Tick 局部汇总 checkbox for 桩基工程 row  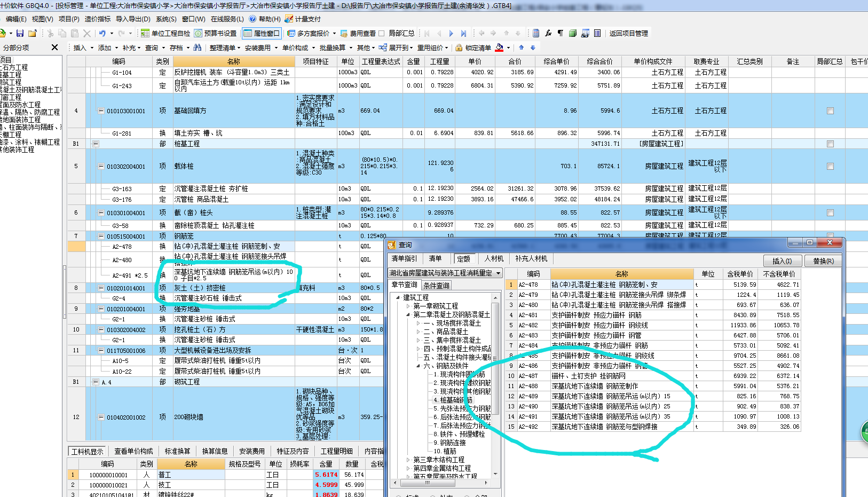click(830, 144)
